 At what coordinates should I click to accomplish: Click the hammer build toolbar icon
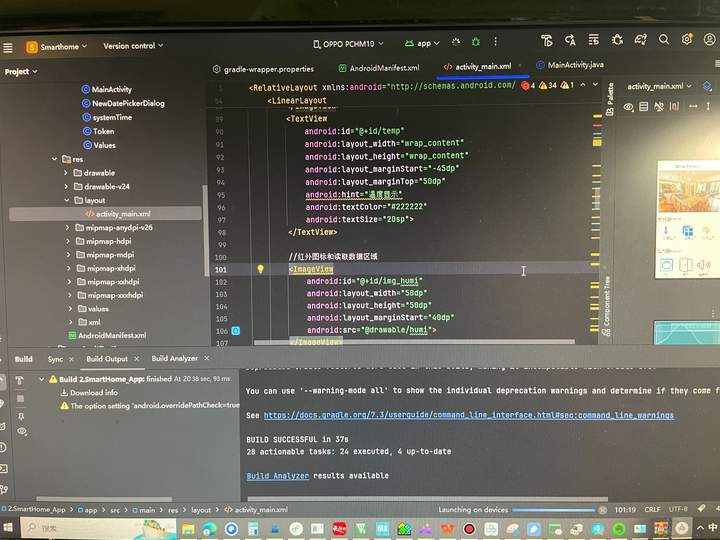[546, 41]
